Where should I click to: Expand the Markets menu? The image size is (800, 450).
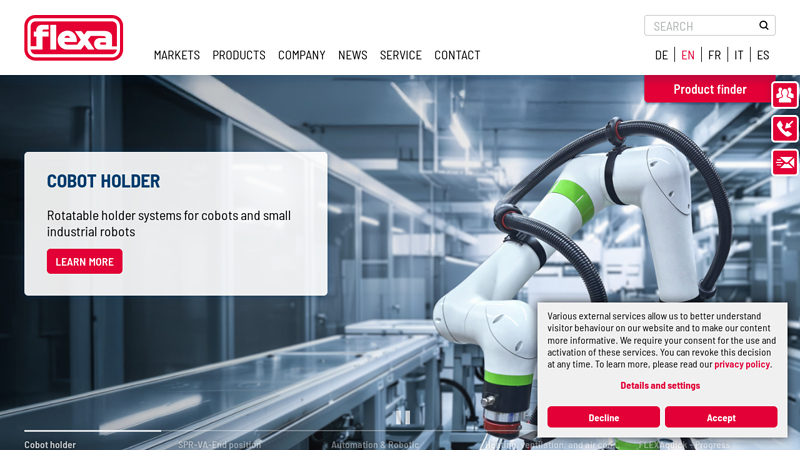(x=176, y=55)
